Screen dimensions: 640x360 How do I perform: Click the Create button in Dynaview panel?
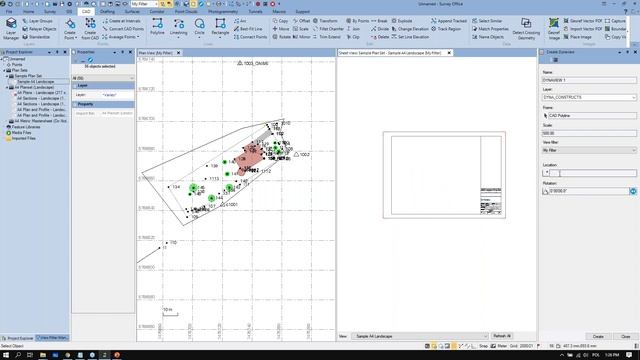tap(598, 337)
